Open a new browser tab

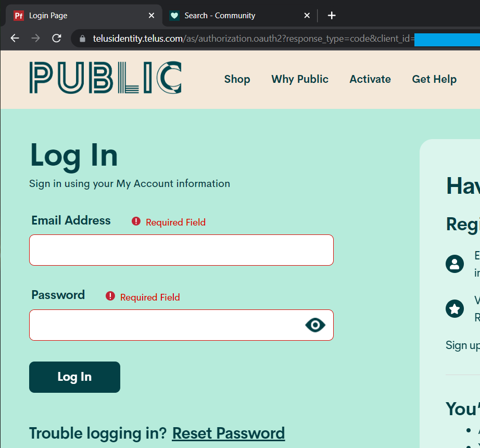332,16
